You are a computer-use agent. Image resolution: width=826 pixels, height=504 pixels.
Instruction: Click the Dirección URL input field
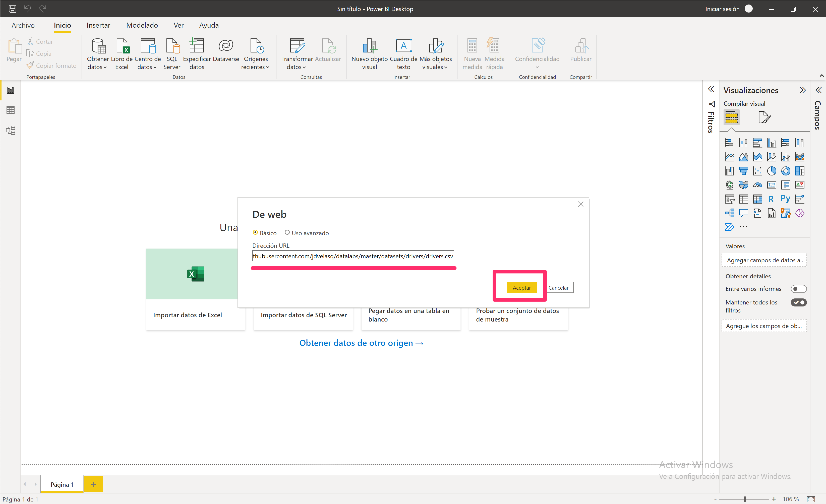353,256
